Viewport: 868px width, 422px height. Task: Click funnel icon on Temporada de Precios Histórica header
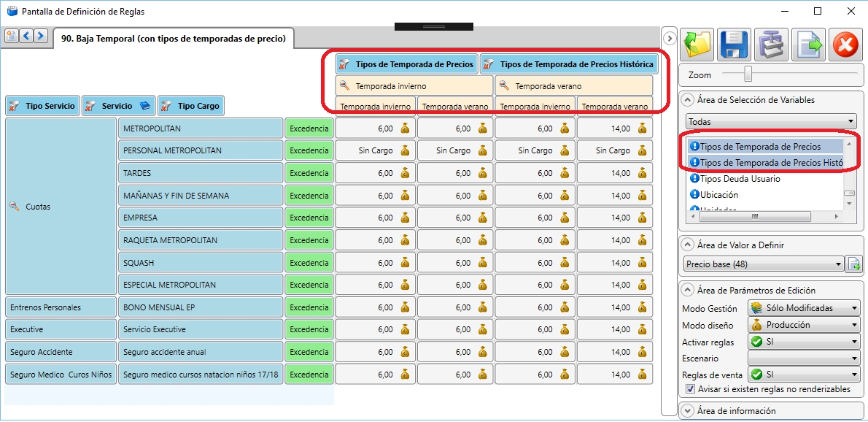click(489, 64)
